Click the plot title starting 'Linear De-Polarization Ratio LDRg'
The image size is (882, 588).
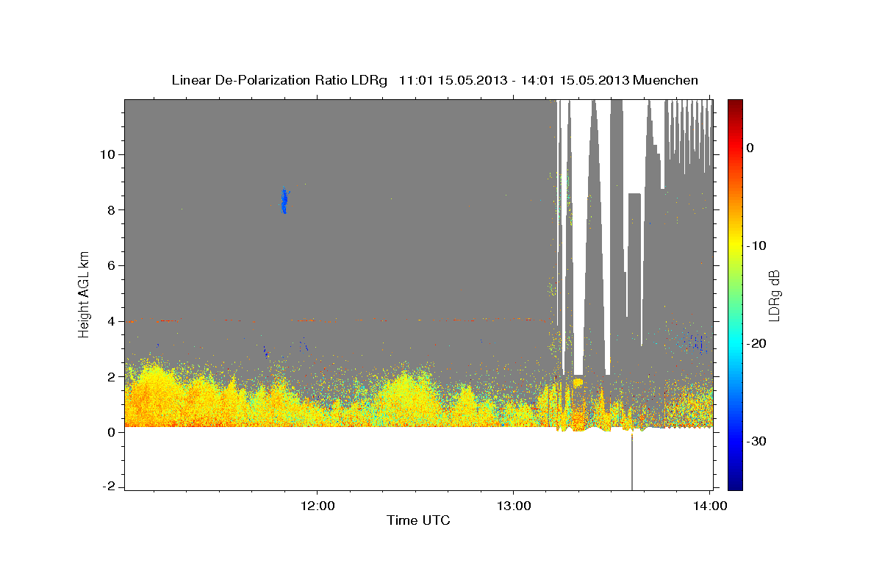coord(434,80)
